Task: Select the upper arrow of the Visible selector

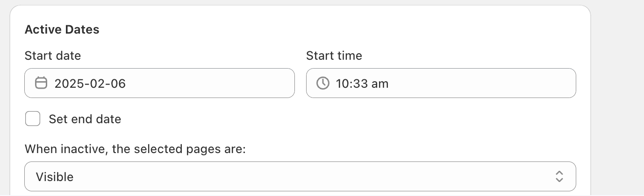Action: point(559,173)
